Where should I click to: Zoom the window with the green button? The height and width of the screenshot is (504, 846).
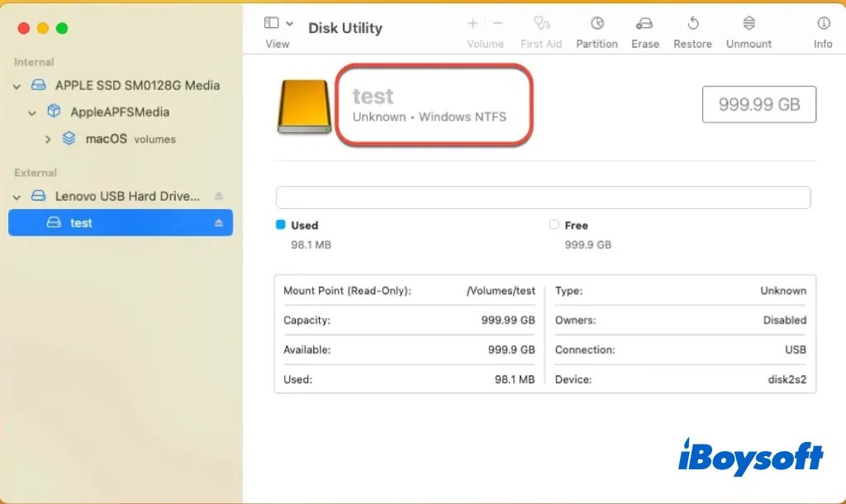click(x=62, y=28)
